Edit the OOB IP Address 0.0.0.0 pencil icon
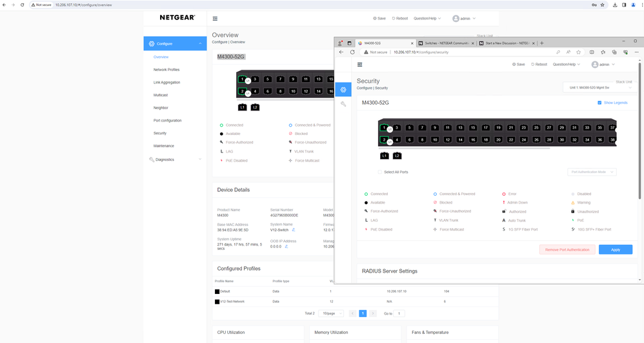644x343 pixels. (287, 246)
